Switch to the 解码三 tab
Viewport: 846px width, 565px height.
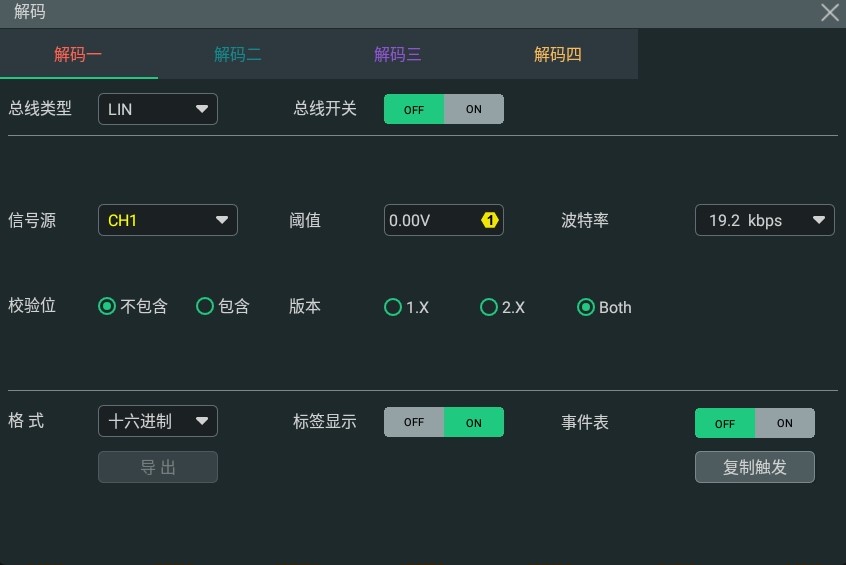[x=398, y=54]
